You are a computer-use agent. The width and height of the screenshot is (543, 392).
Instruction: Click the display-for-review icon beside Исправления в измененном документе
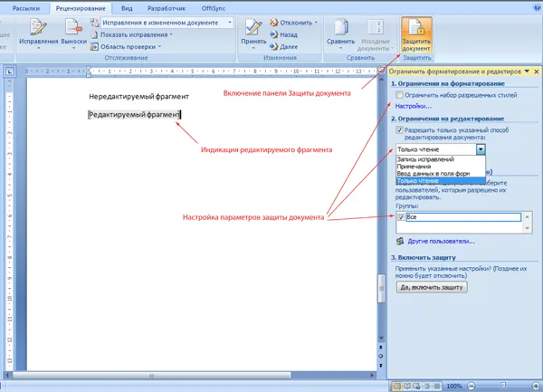(94, 23)
